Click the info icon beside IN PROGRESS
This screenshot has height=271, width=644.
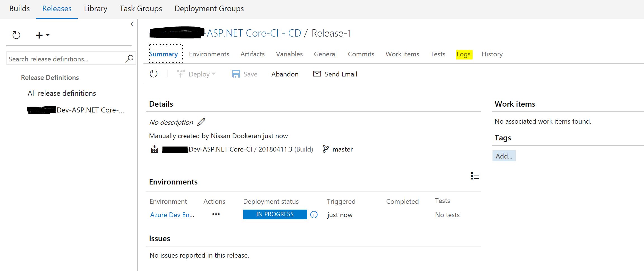(x=314, y=215)
